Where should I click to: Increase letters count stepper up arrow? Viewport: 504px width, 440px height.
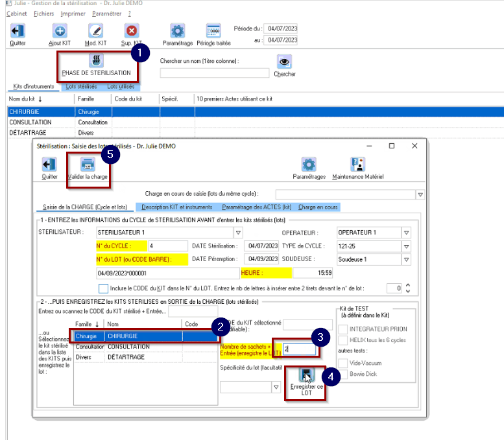pyautogui.click(x=408, y=285)
